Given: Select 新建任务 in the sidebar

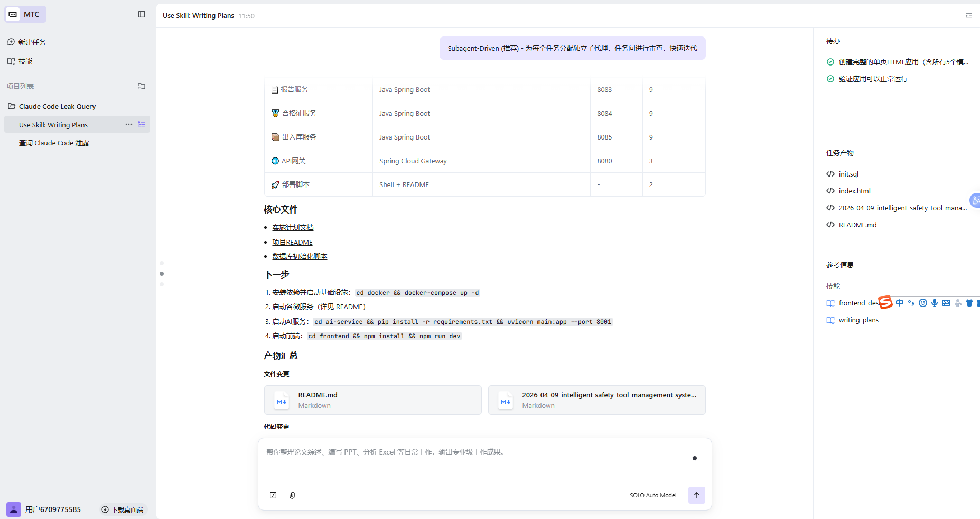Looking at the screenshot, I should pos(32,42).
